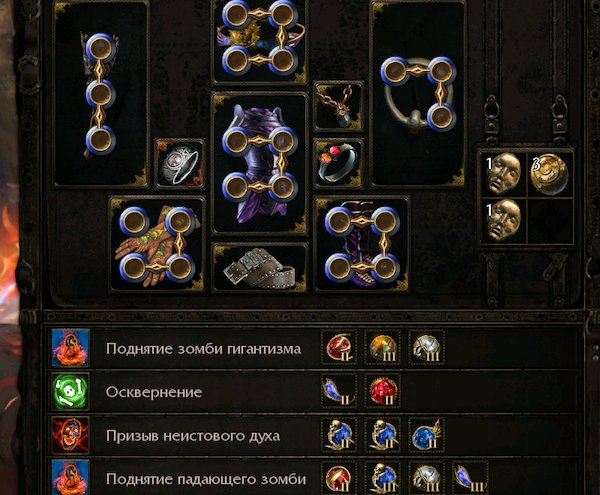Click the silver ring in left ring slot
This screenshot has width=600, height=495.
coord(180,164)
